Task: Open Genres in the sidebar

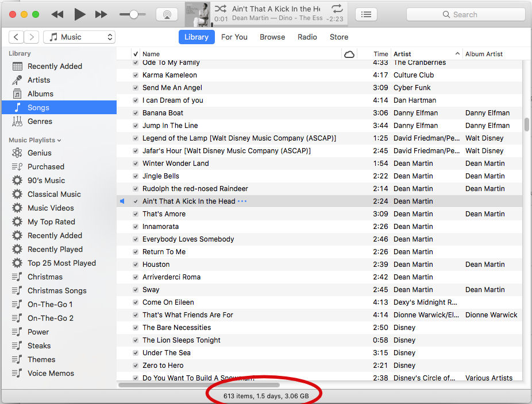Action: (x=59, y=121)
